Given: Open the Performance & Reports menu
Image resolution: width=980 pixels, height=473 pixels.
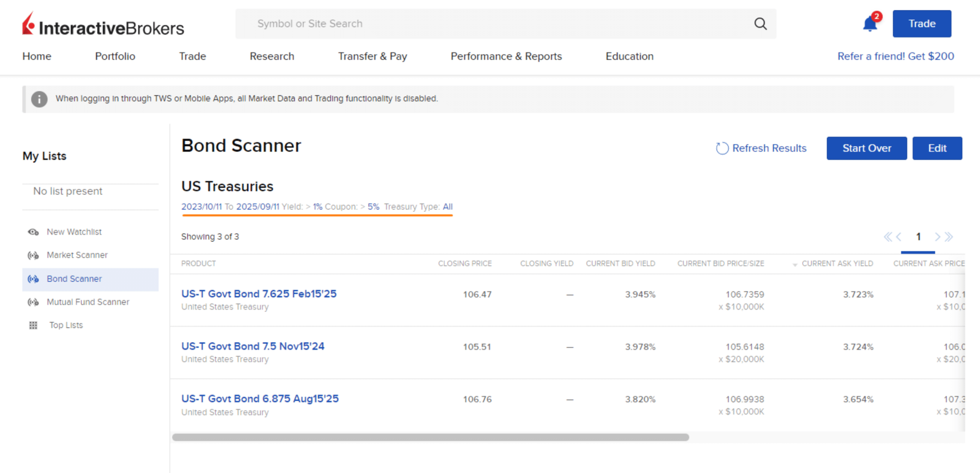Looking at the screenshot, I should coord(506,56).
